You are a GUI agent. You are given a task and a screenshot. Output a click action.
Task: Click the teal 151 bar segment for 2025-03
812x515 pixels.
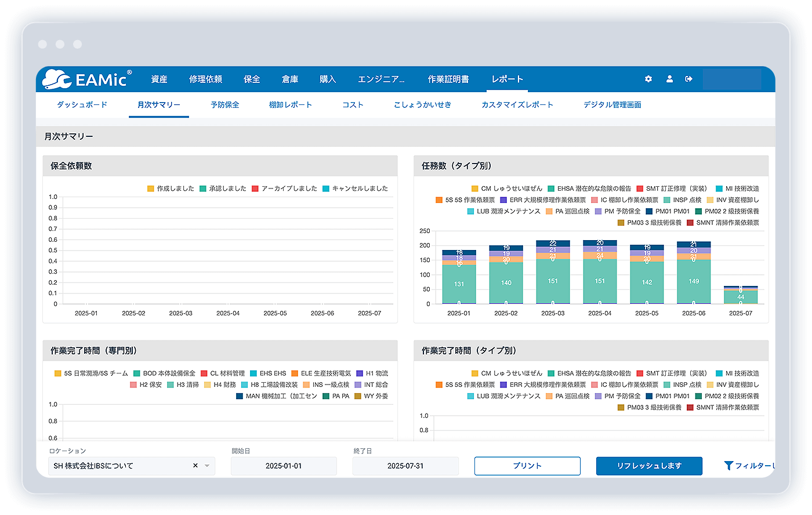pos(553,281)
